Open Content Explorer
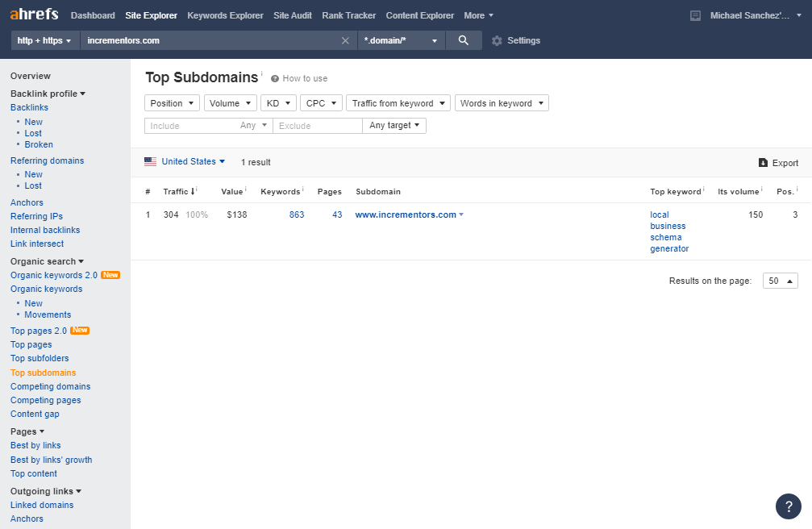Screen dimensions: 812x529 tap(420, 15)
